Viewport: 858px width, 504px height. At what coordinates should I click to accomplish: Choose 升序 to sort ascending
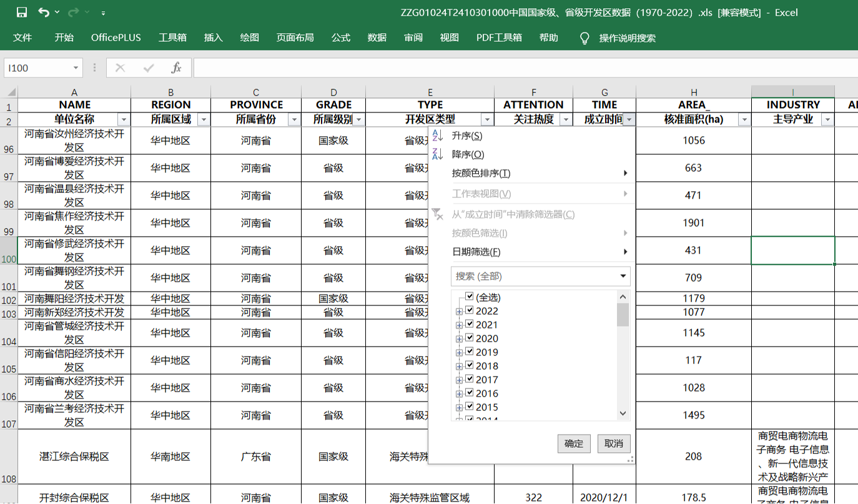click(x=531, y=136)
